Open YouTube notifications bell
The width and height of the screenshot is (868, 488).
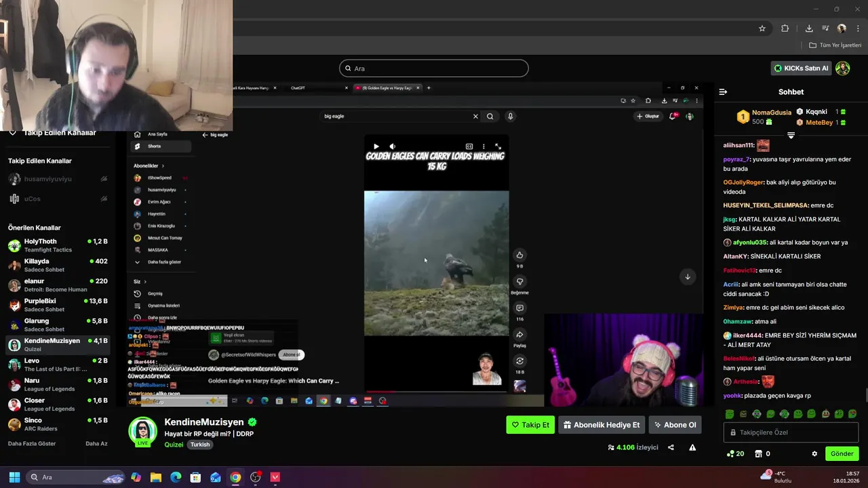coord(673,117)
